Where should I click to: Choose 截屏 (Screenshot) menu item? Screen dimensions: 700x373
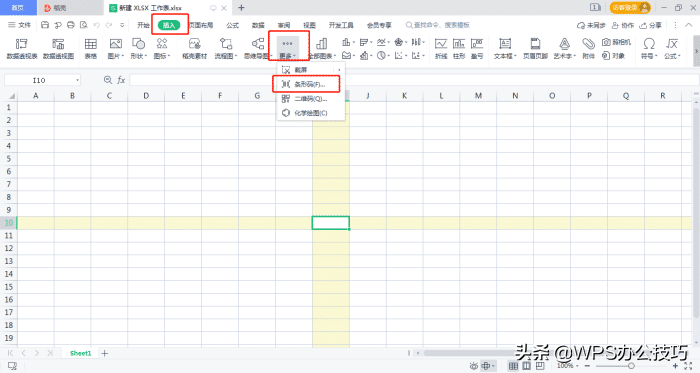311,70
